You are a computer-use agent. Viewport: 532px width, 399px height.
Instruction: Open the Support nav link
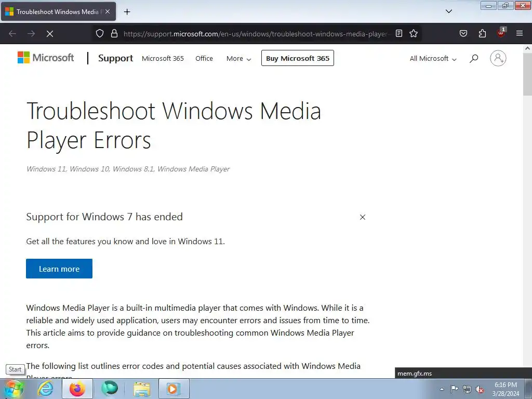(115, 58)
